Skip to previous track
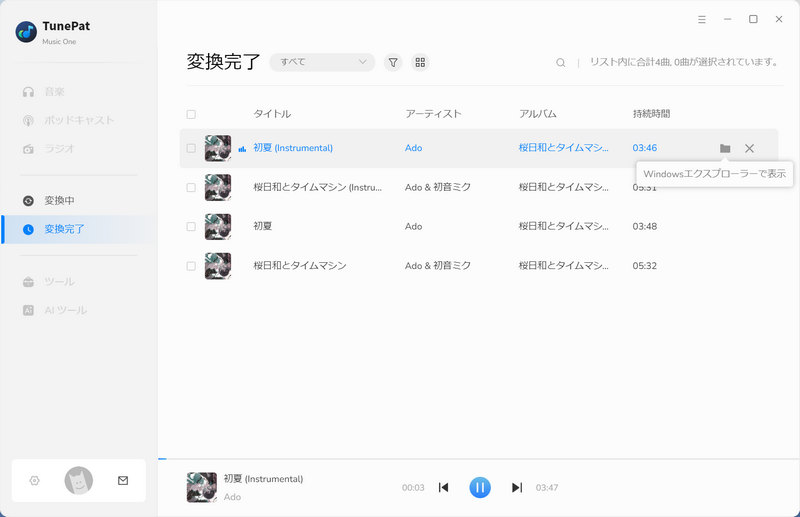The height and width of the screenshot is (517, 800). [x=443, y=488]
